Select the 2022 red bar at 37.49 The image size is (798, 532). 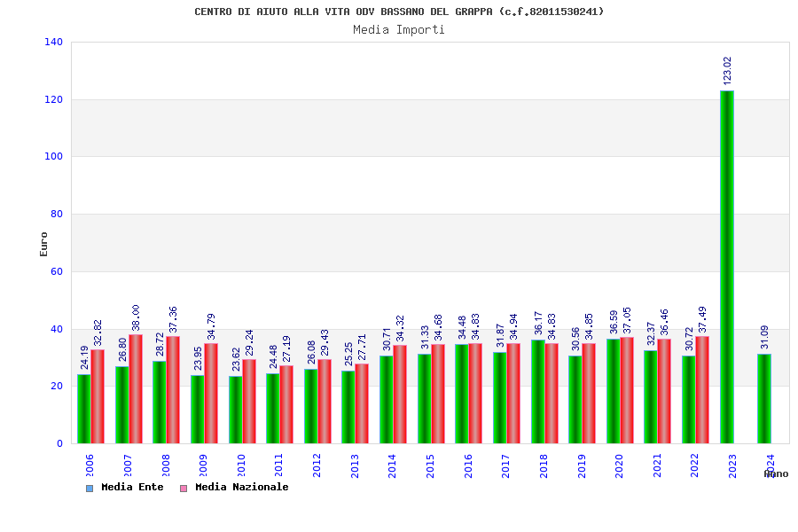coord(702,389)
